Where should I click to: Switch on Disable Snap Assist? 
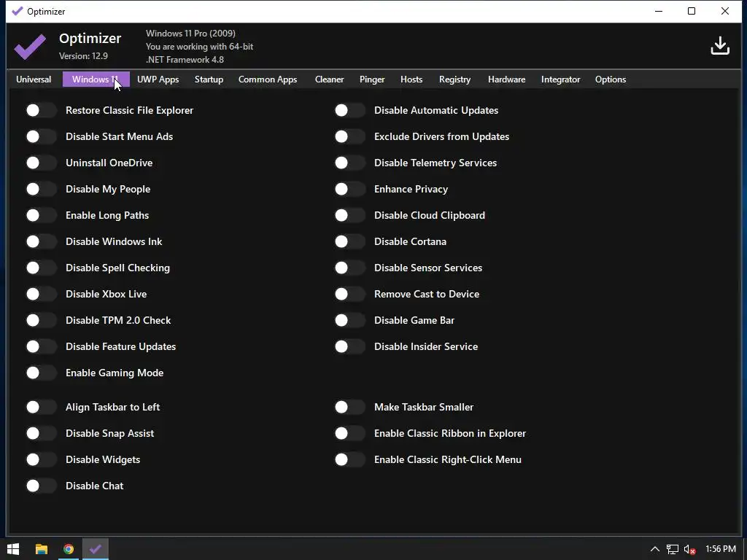[x=41, y=433]
